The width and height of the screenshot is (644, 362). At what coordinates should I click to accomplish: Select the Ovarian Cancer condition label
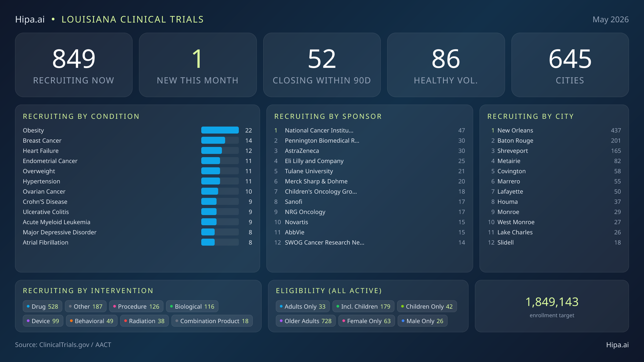click(44, 191)
